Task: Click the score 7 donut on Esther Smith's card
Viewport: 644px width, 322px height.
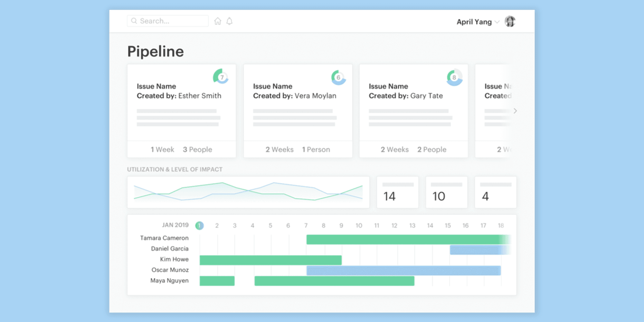Action: tap(221, 77)
